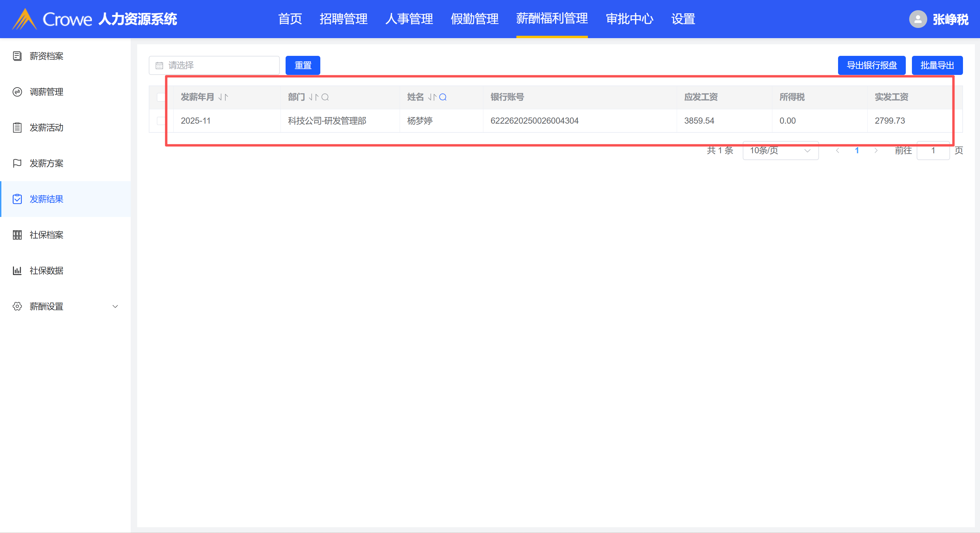Click the 调薪管理 sidebar icon
The width and height of the screenshot is (980, 533).
17,92
